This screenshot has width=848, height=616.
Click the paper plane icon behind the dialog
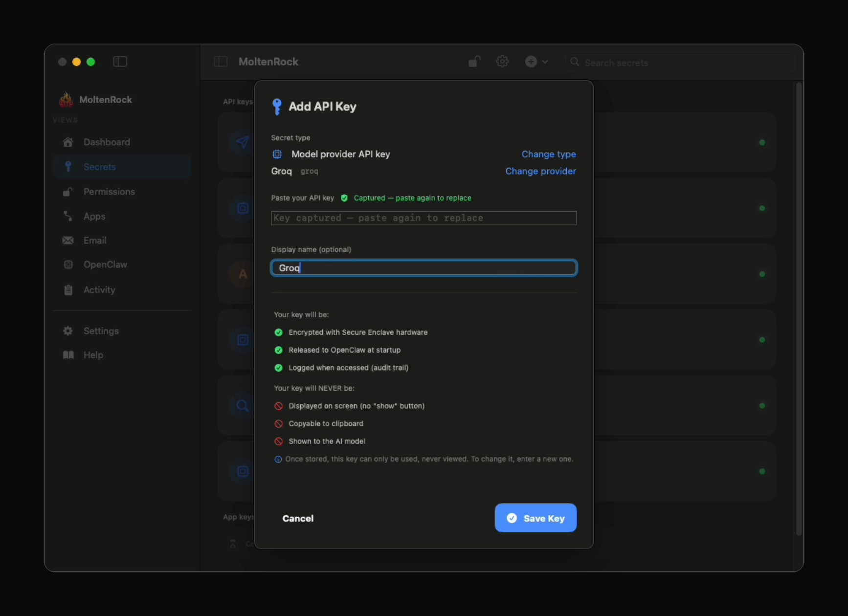(243, 142)
